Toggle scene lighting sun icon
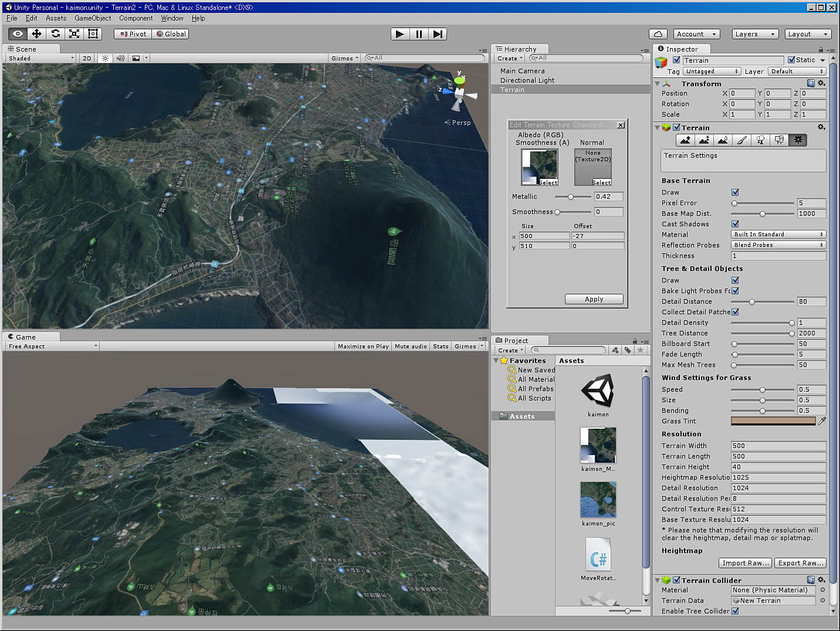Image resolution: width=840 pixels, height=631 pixels. pos(105,58)
